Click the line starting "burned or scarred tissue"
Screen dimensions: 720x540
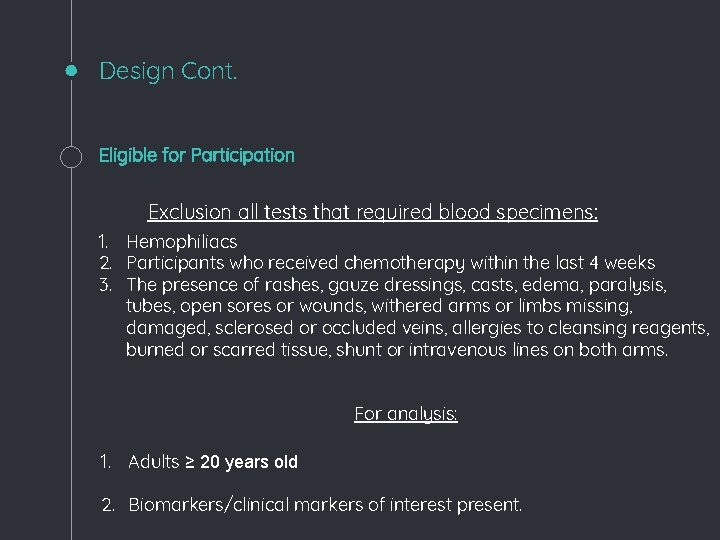click(397, 349)
